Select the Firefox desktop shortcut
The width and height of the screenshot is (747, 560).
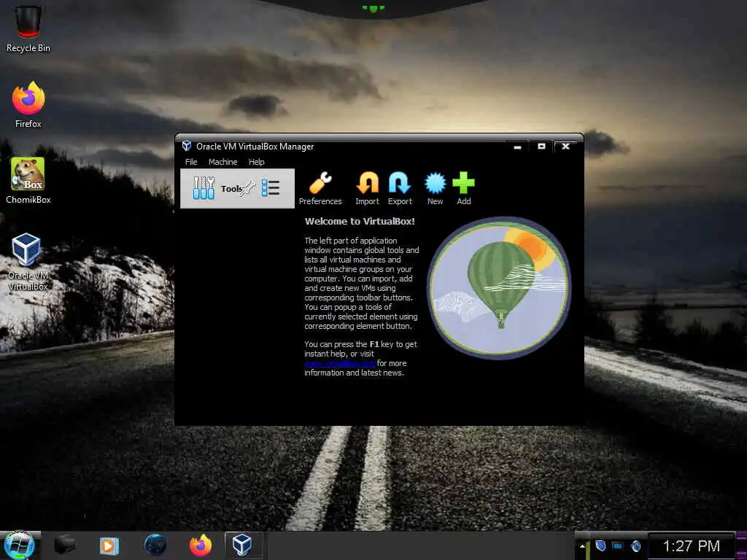(28, 105)
